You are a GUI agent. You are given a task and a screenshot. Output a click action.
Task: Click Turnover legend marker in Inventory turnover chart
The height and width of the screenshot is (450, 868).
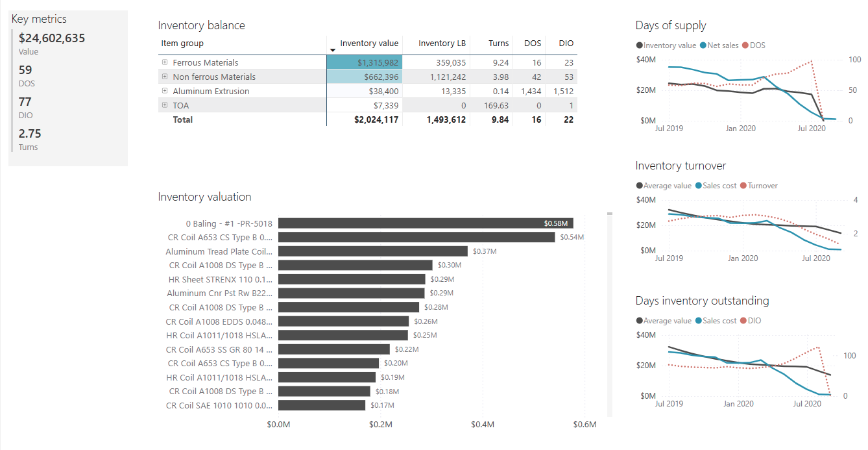(743, 186)
